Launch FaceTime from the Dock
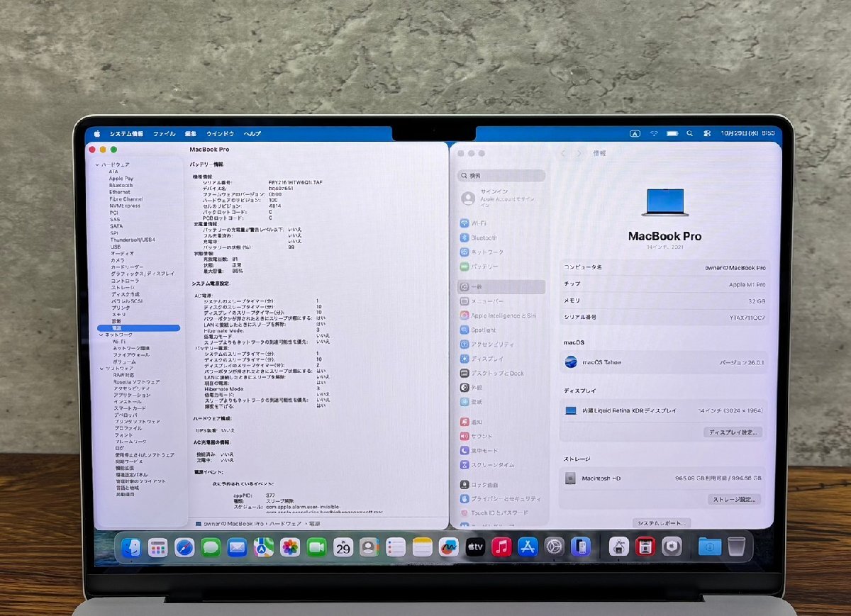This screenshot has height=616, width=851. (x=317, y=547)
